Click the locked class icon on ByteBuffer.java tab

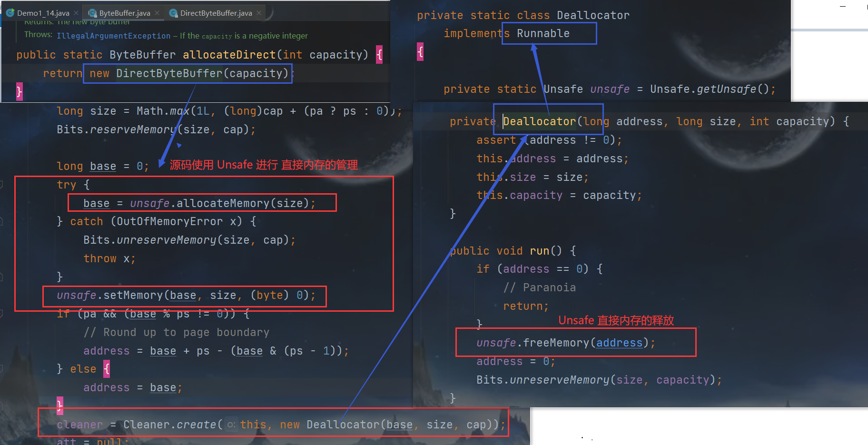click(92, 13)
